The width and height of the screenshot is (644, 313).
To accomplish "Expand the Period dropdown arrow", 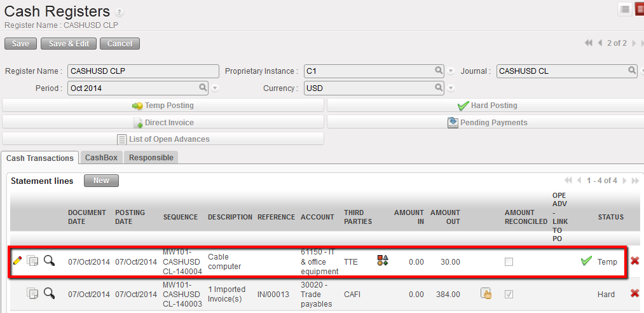I will [x=215, y=88].
